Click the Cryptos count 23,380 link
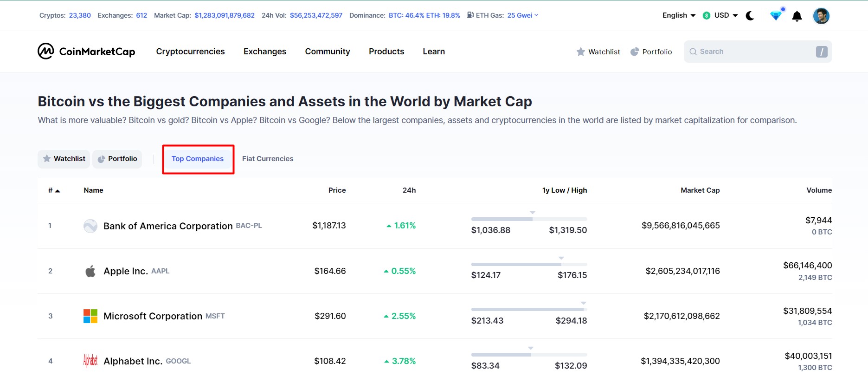The height and width of the screenshot is (383, 868). [80, 15]
